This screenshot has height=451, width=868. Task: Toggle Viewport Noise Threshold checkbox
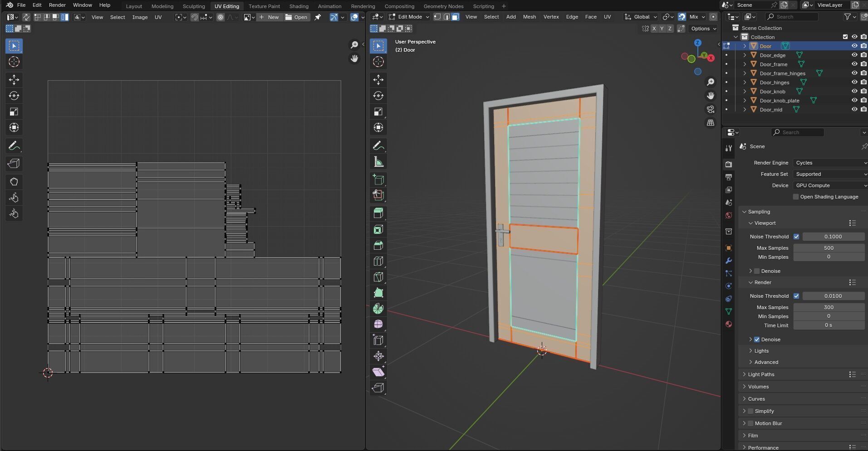(796, 237)
